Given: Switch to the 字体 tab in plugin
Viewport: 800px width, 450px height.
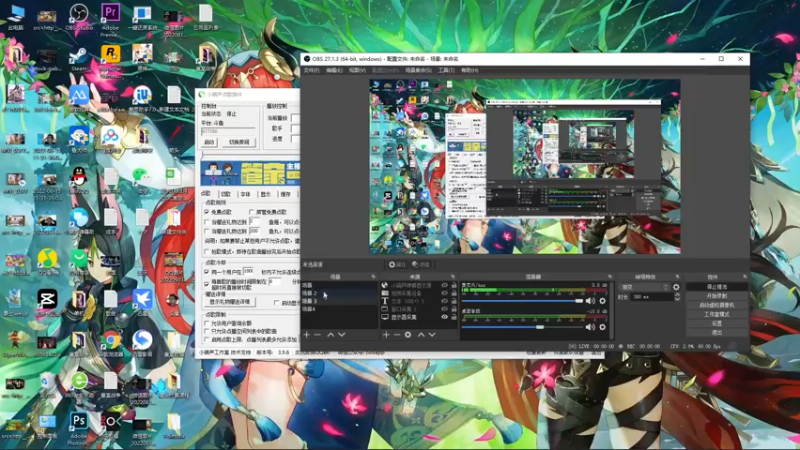Looking at the screenshot, I should 246,194.
